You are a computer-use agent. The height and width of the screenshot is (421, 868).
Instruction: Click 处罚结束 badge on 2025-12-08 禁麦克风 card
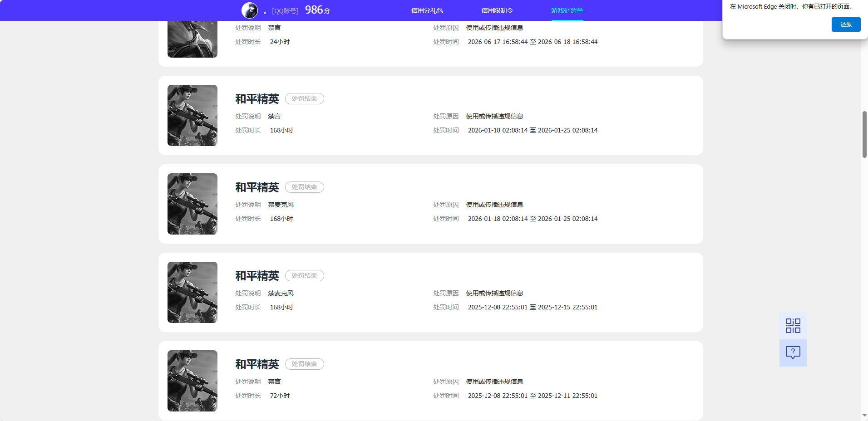304,275
